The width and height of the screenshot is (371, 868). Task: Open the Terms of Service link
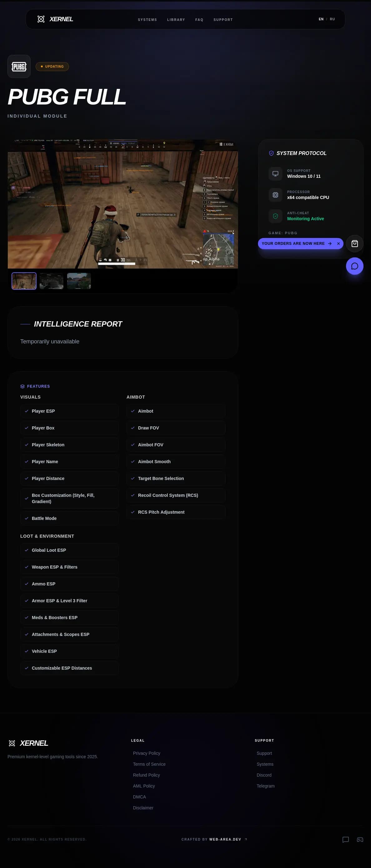point(149,764)
